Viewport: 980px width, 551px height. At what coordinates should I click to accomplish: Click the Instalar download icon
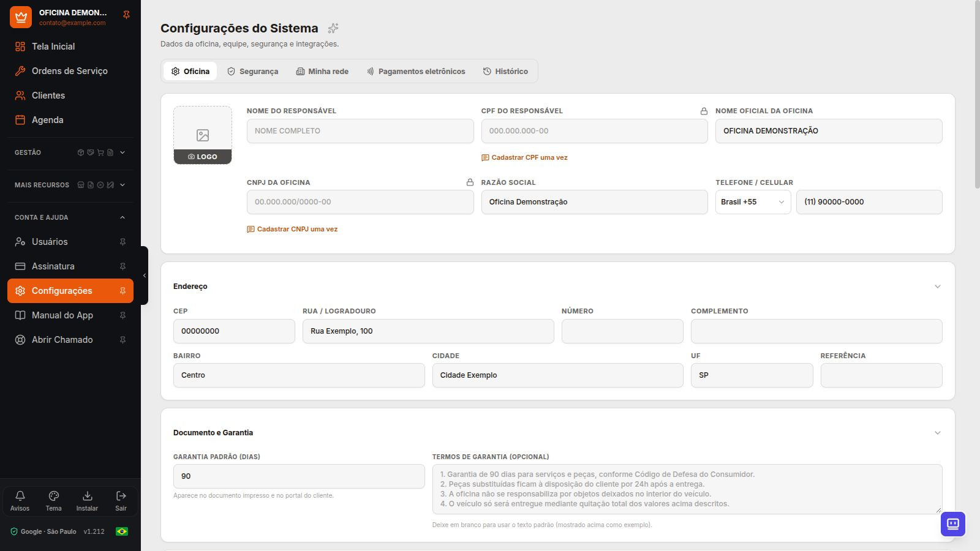click(87, 501)
